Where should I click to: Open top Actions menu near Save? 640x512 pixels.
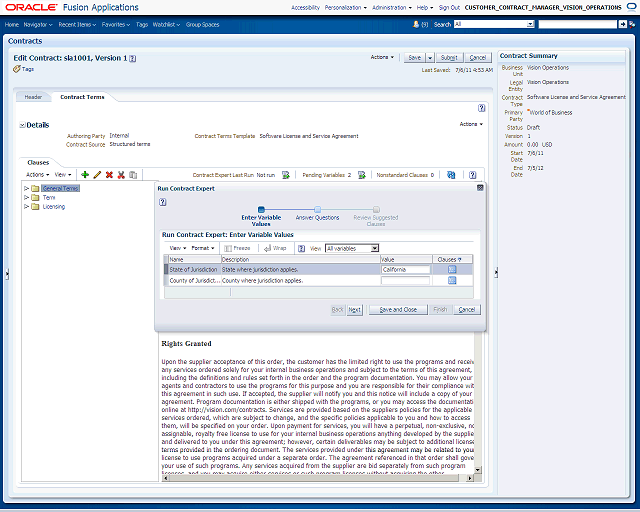382,57
